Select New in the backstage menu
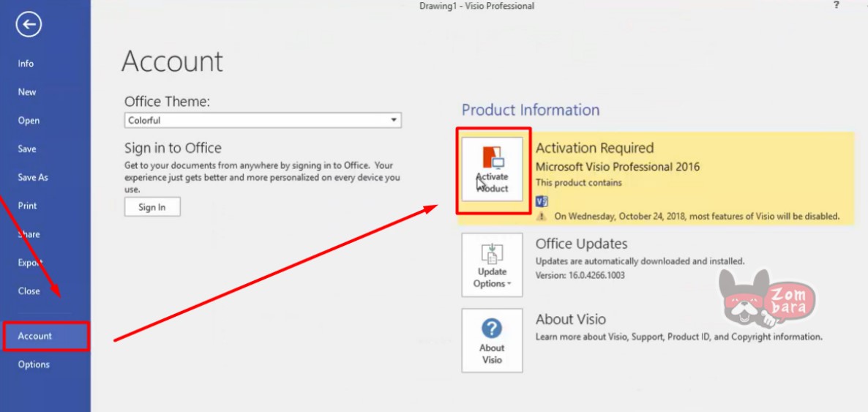The image size is (868, 412). [x=26, y=92]
